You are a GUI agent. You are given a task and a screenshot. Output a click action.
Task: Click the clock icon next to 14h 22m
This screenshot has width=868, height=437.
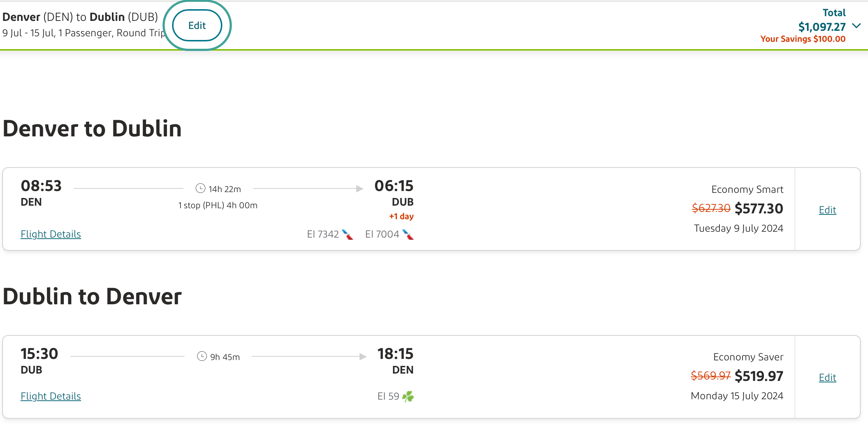pyautogui.click(x=200, y=188)
